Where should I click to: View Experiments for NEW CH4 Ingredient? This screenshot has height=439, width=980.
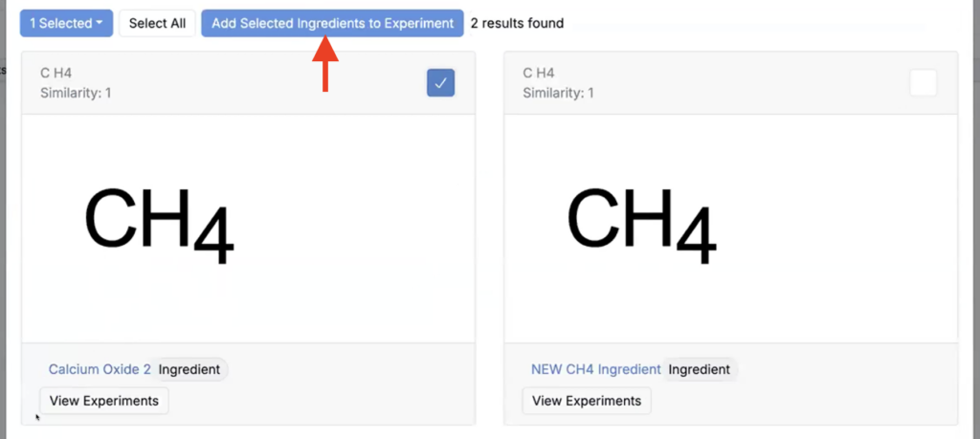click(587, 401)
